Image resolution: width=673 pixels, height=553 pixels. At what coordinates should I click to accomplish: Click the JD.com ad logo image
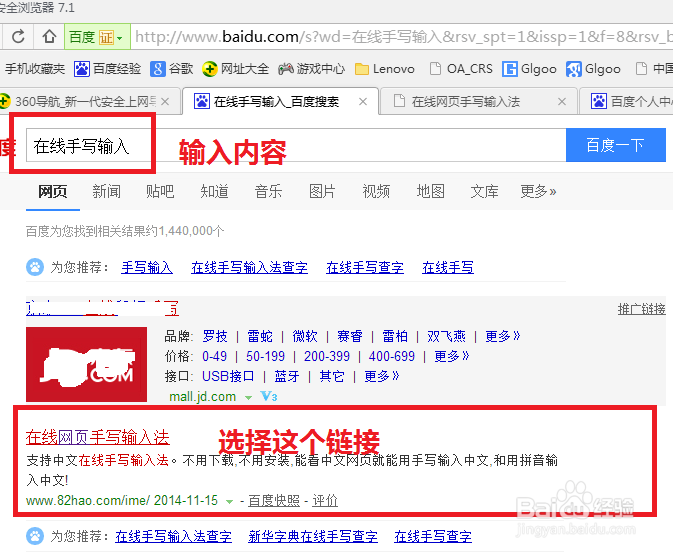(86, 365)
